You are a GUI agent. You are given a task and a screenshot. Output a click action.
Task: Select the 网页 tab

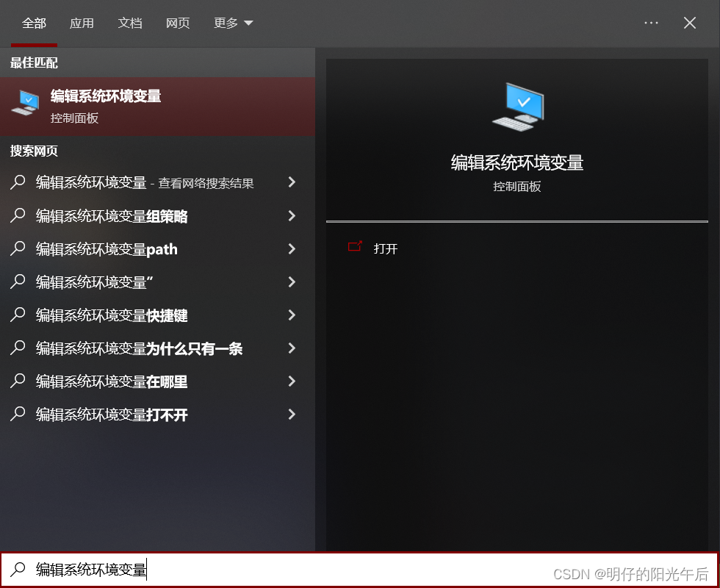pos(178,23)
